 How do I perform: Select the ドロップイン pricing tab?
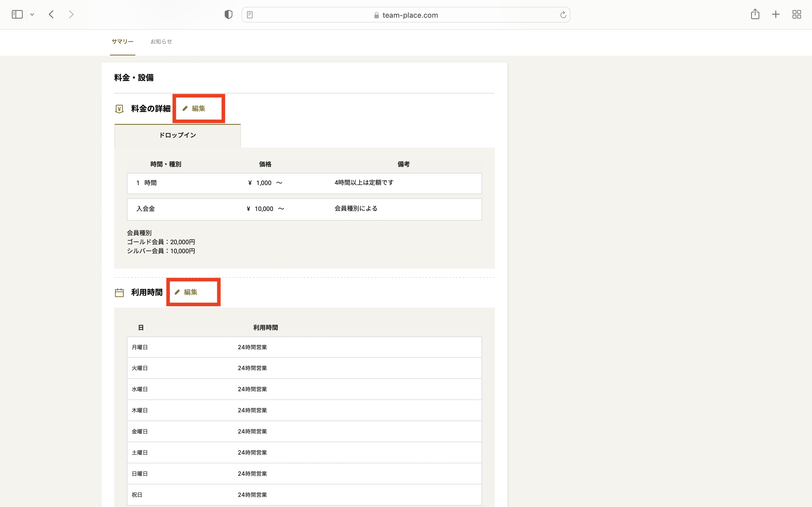(x=178, y=135)
